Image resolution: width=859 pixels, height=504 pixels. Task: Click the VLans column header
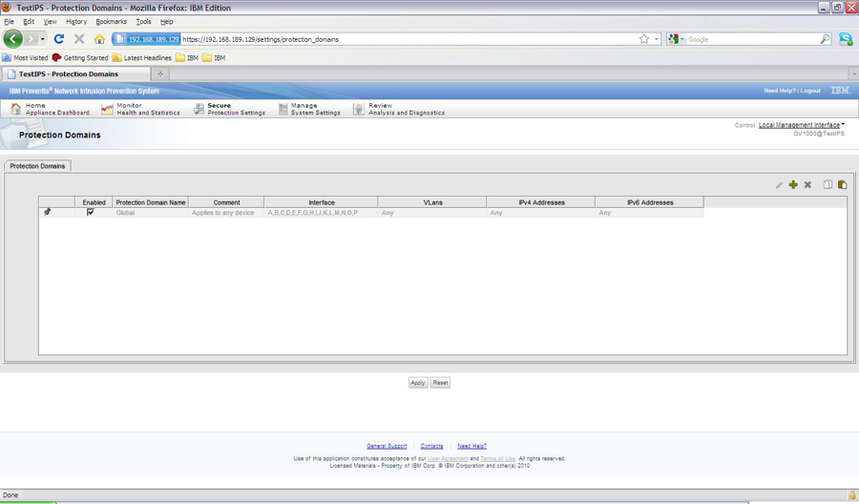point(432,202)
